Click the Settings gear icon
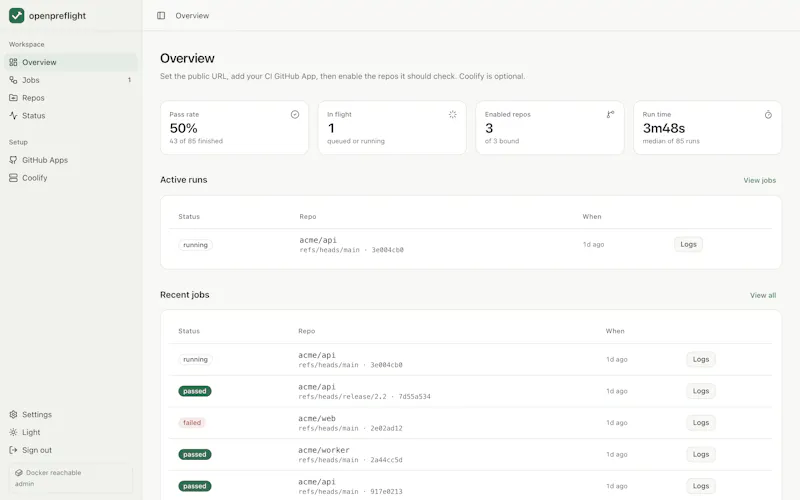The height and width of the screenshot is (500, 800). pyautogui.click(x=13, y=414)
